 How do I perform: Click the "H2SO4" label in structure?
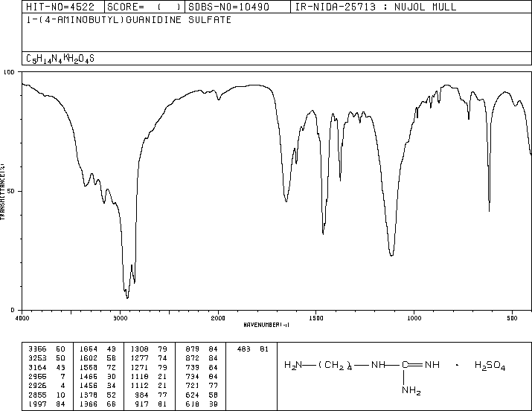[490, 366]
